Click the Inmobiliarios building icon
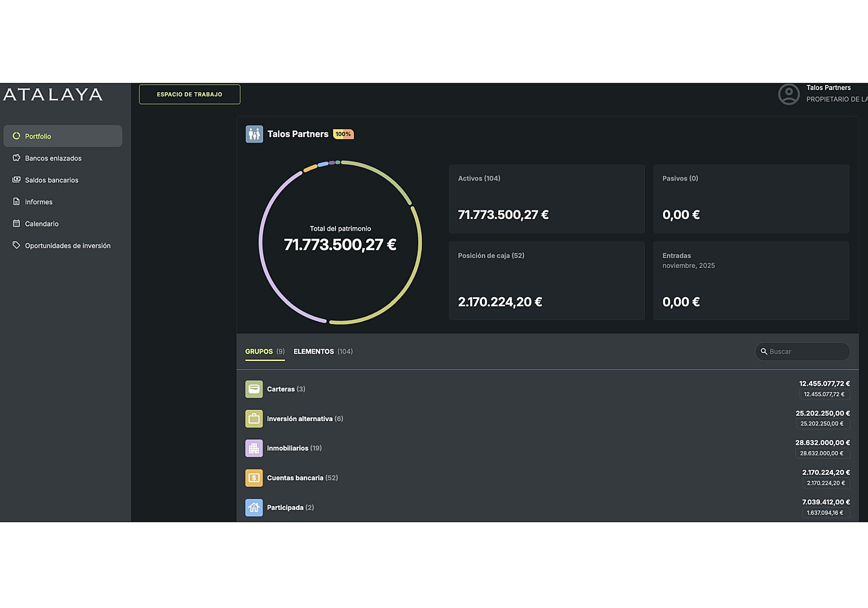The width and height of the screenshot is (868, 608). click(254, 448)
